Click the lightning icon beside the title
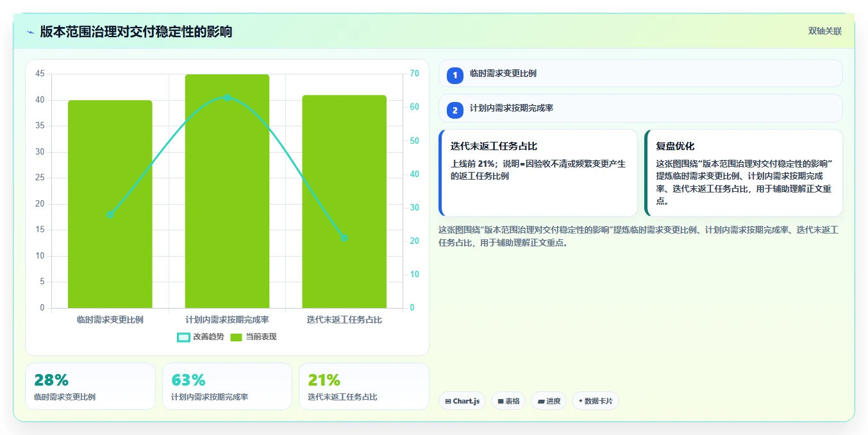Image resolution: width=868 pixels, height=435 pixels. tap(31, 32)
